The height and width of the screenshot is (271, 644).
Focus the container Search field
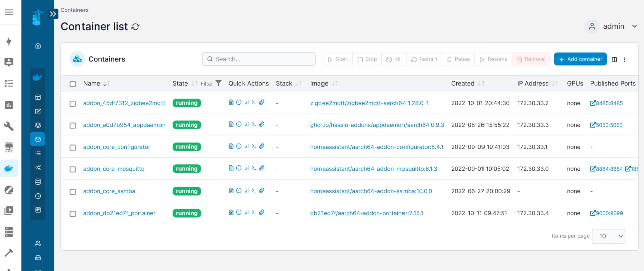click(259, 59)
